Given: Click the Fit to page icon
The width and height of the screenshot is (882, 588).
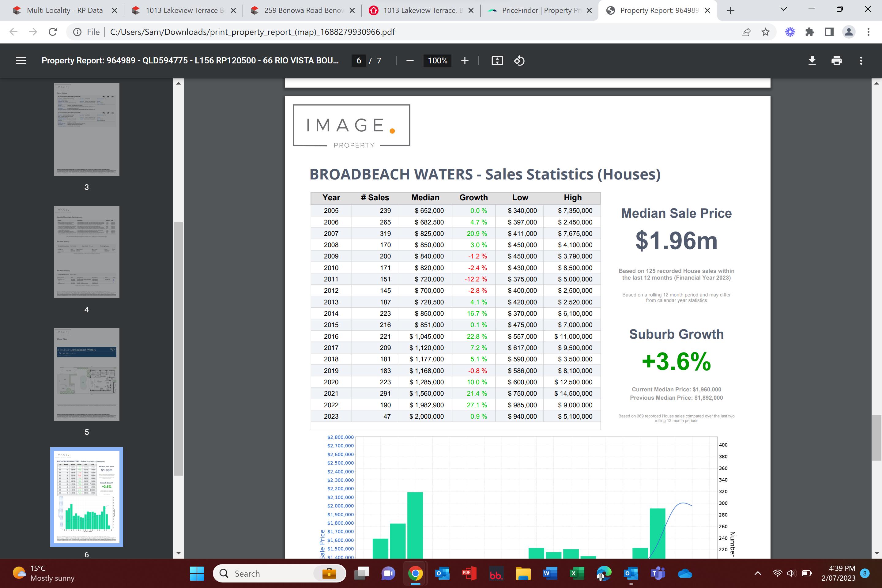Looking at the screenshot, I should point(497,60).
